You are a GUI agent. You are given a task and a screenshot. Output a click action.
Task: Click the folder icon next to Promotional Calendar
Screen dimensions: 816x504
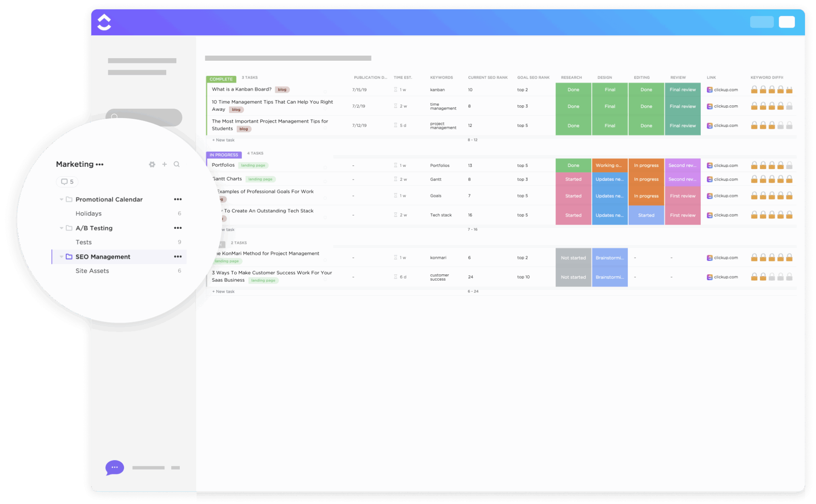click(x=69, y=199)
